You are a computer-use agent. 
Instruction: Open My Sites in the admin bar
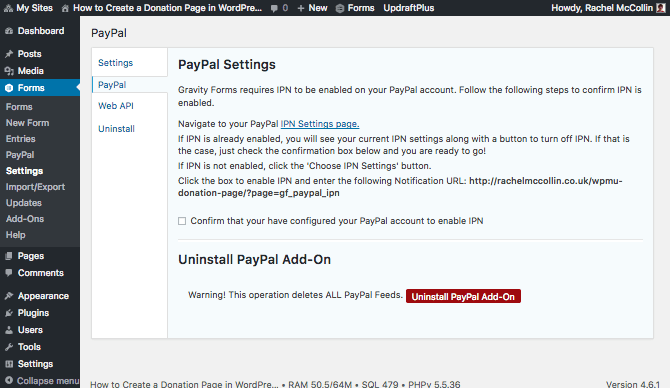click(x=28, y=8)
